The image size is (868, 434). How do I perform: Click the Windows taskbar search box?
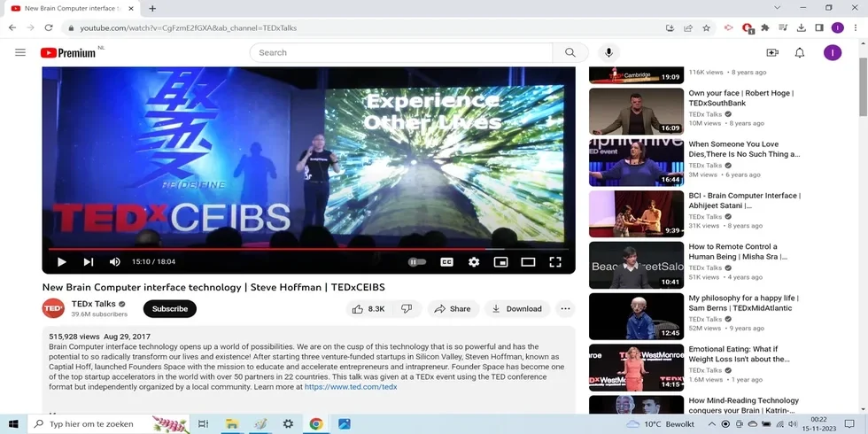coord(108,424)
